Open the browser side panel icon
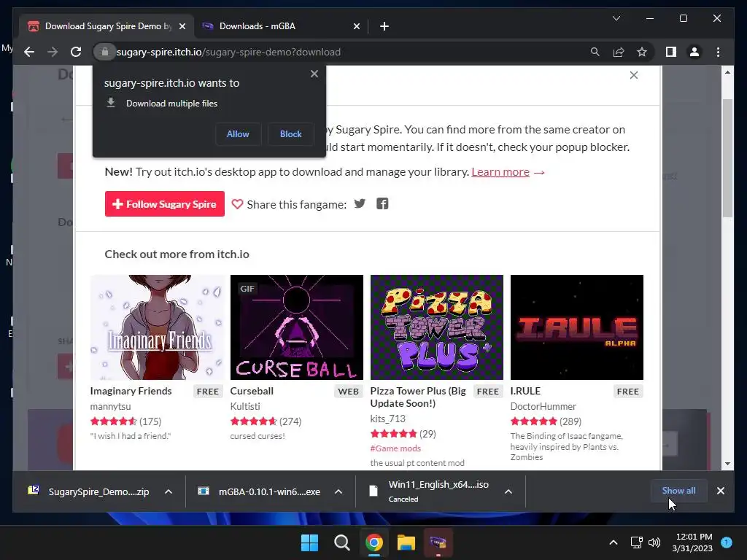Viewport: 747px width, 560px height. [x=671, y=52]
